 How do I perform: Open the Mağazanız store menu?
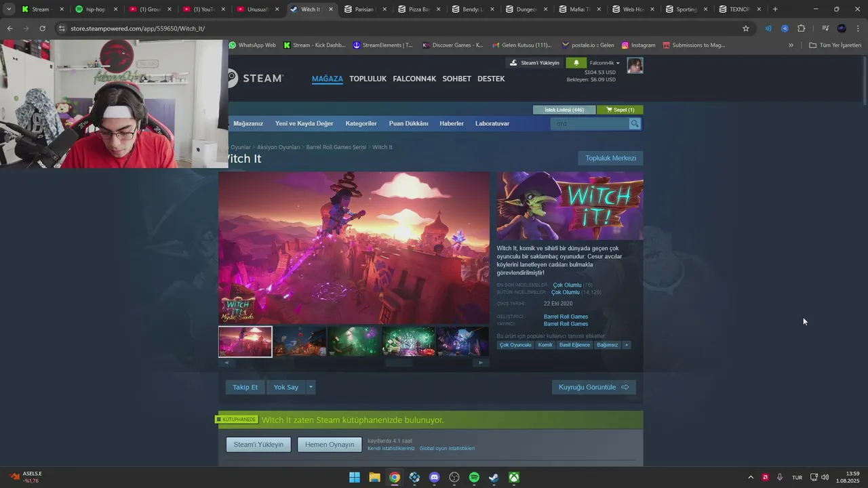pos(248,123)
